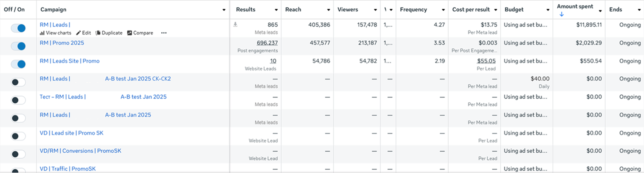Screen dimensions: 644x173
Task: Open the three-dot more options menu
Action: tap(164, 33)
